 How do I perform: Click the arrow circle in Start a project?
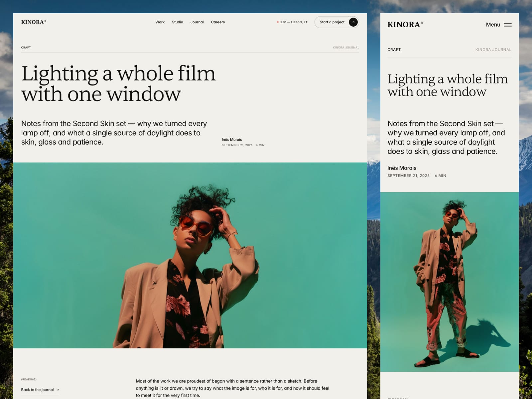353,22
